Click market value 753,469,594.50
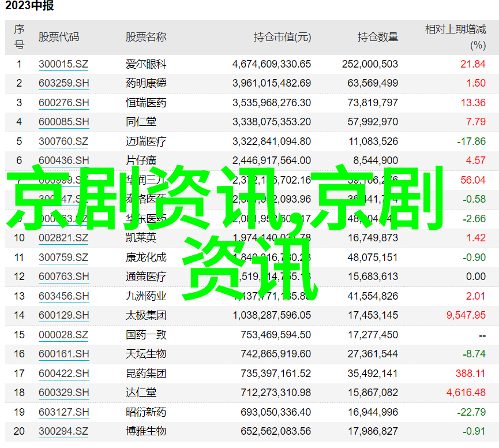This screenshot has height=448, width=499. click(x=276, y=335)
